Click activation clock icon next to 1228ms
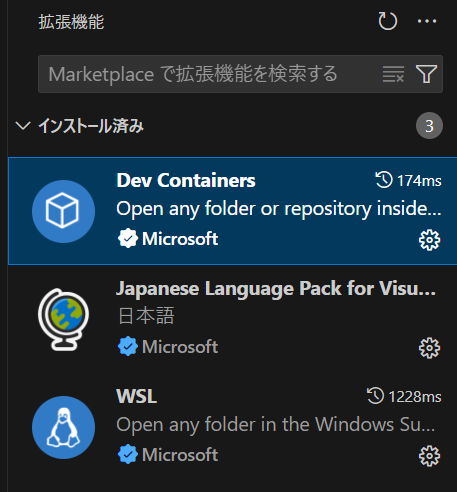The height and width of the screenshot is (492, 457). tap(375, 396)
